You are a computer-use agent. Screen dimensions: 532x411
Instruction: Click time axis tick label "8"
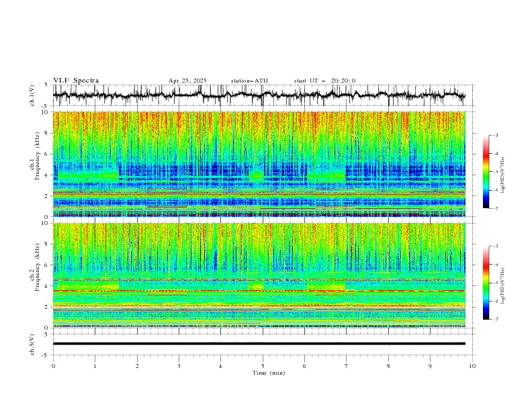(388, 366)
